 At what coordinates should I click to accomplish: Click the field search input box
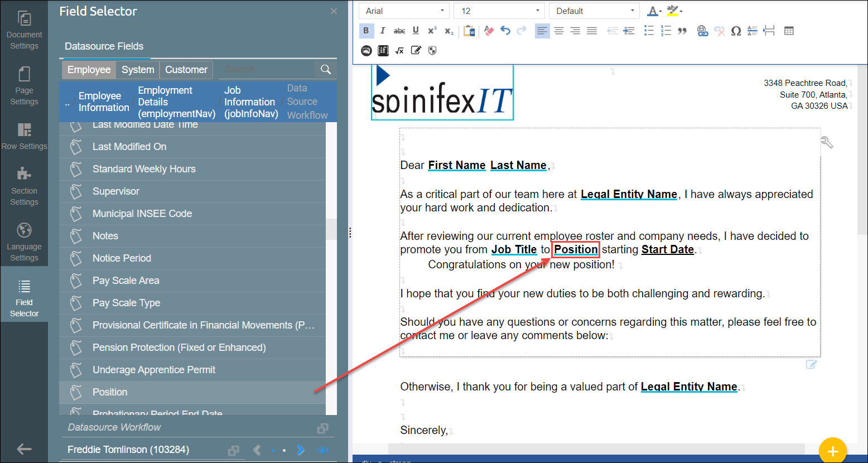point(267,70)
